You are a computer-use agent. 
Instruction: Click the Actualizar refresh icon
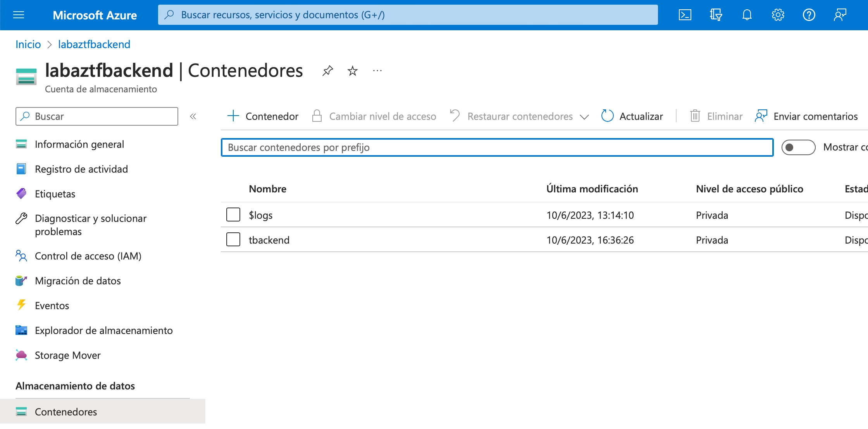[x=607, y=116]
